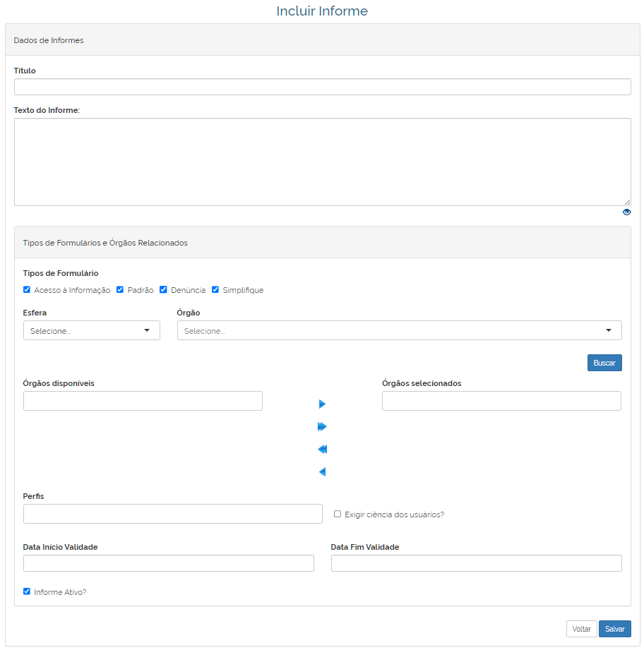Expand the Órgão select dropdown
Image resolution: width=644 pixels, height=650 pixels.
400,330
